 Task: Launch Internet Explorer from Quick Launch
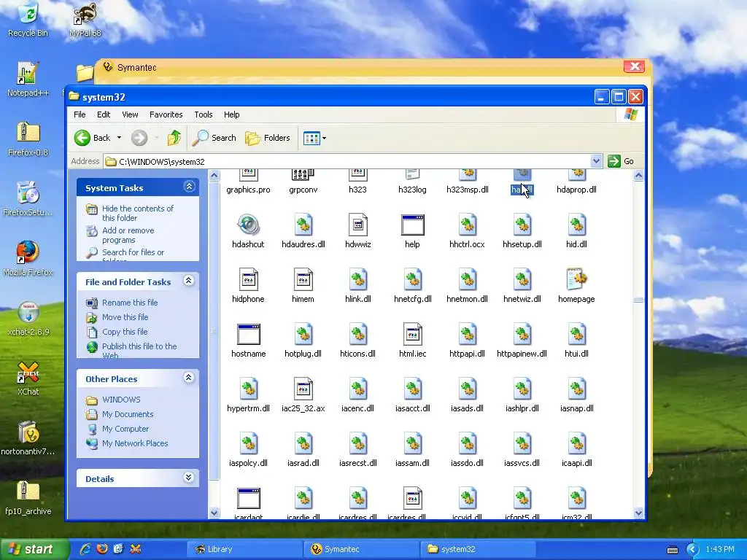[x=85, y=549]
